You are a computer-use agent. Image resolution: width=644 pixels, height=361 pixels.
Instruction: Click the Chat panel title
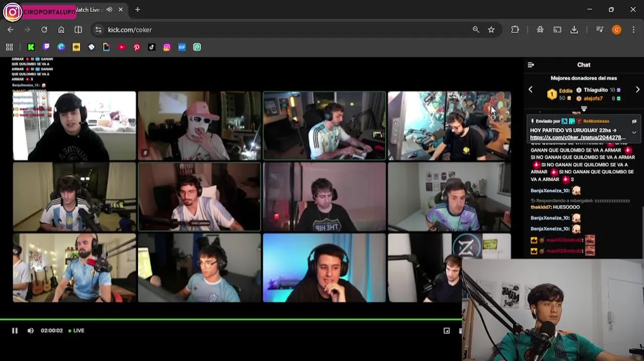[x=584, y=65]
